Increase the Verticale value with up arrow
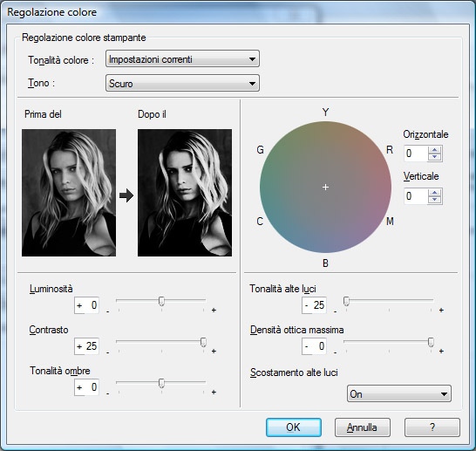This screenshot has width=476, height=451. [x=435, y=193]
